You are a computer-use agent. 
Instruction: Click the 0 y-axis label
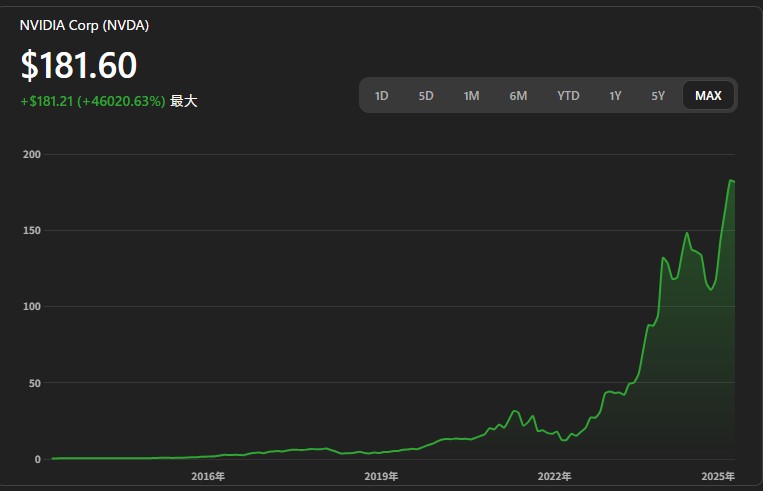click(37, 459)
